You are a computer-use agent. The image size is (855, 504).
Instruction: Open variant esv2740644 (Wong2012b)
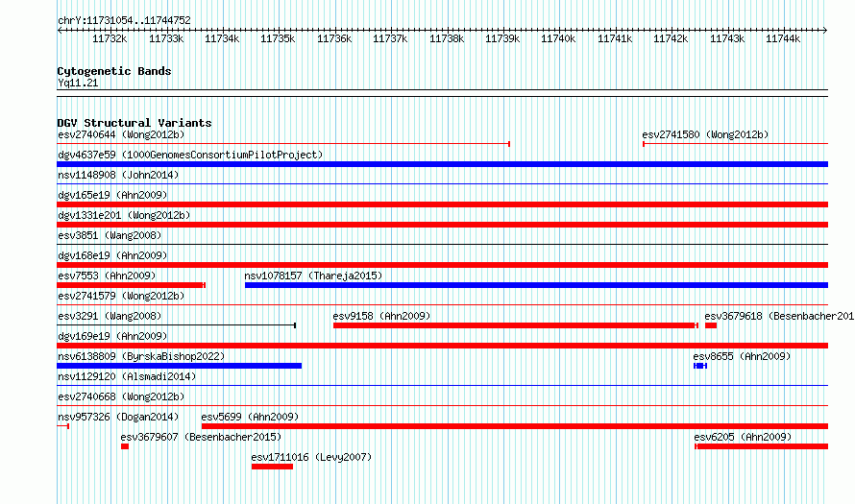point(121,134)
